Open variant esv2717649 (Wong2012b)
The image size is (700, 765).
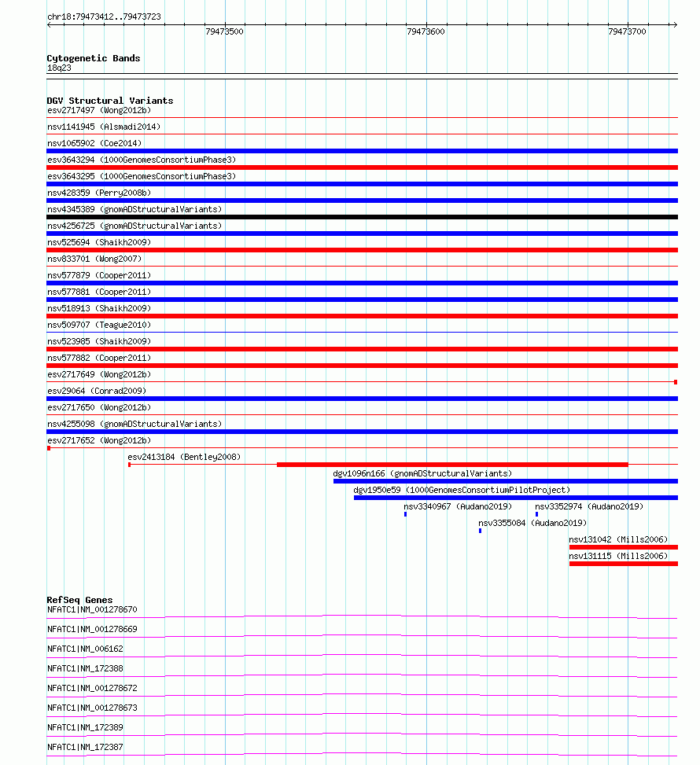(x=99, y=375)
